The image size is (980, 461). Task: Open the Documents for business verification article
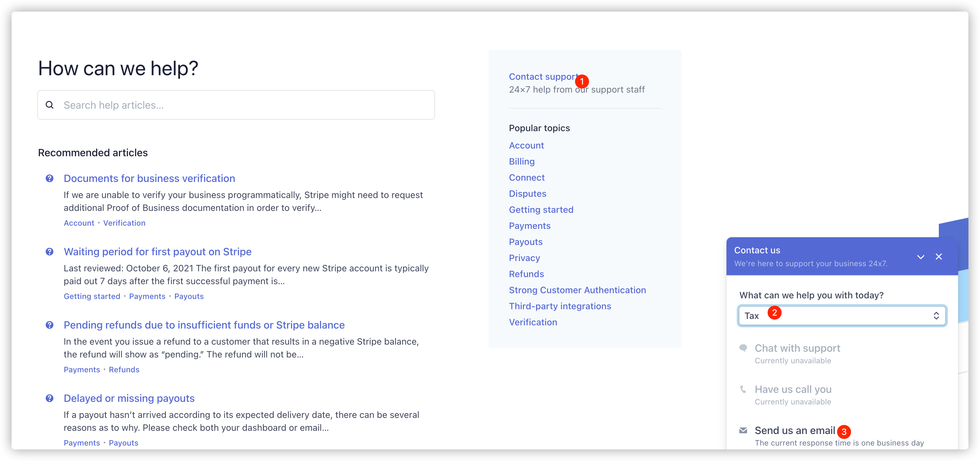[x=149, y=178]
